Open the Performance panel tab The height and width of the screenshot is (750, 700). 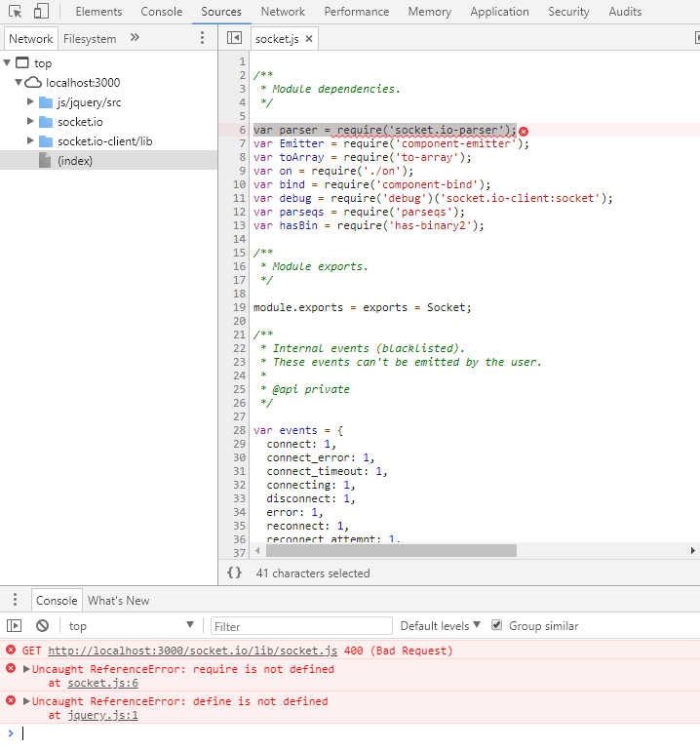[357, 12]
